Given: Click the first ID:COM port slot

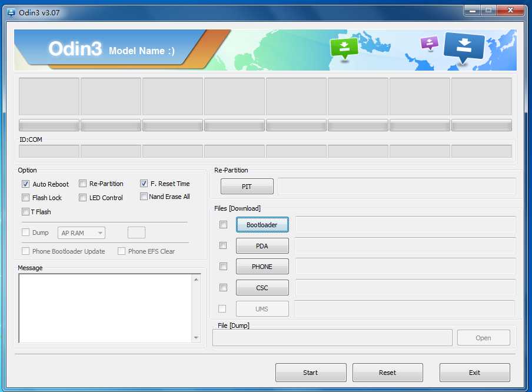Looking at the screenshot, I should click(49, 151).
